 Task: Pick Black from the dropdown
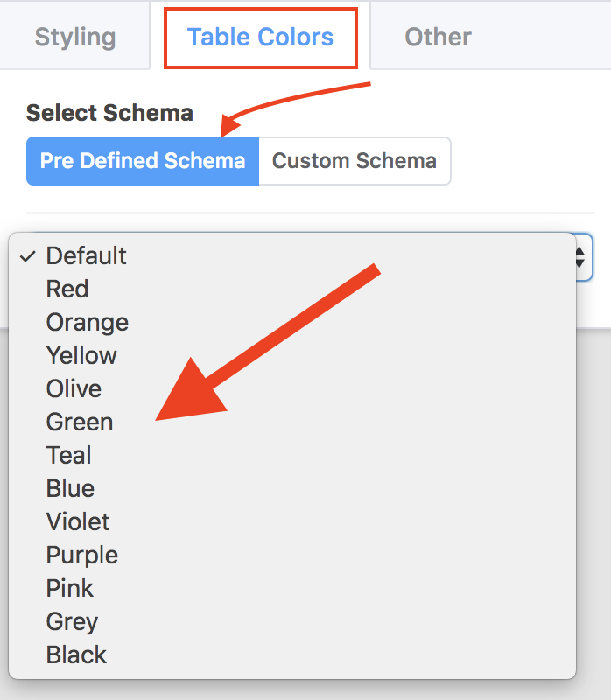coord(76,654)
